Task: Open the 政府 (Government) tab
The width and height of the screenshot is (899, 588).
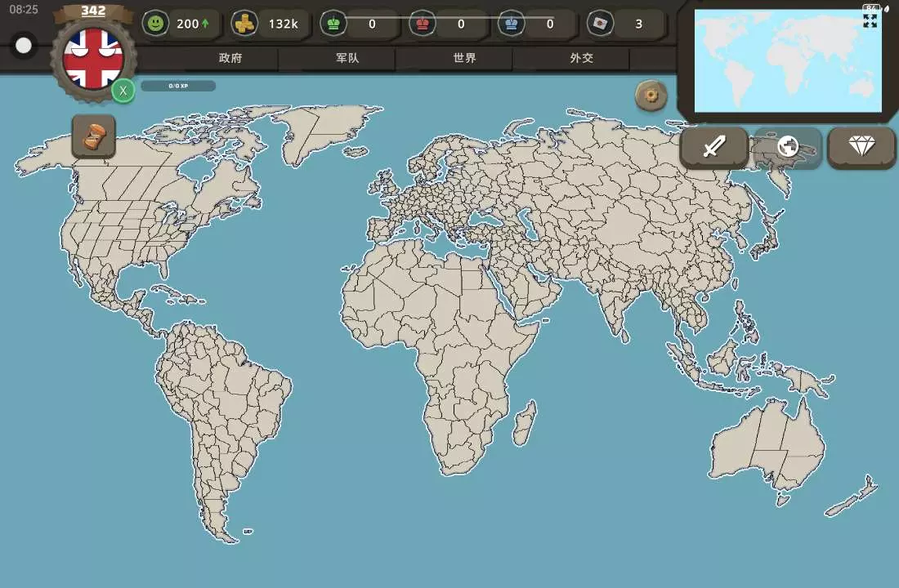Action: click(230, 59)
